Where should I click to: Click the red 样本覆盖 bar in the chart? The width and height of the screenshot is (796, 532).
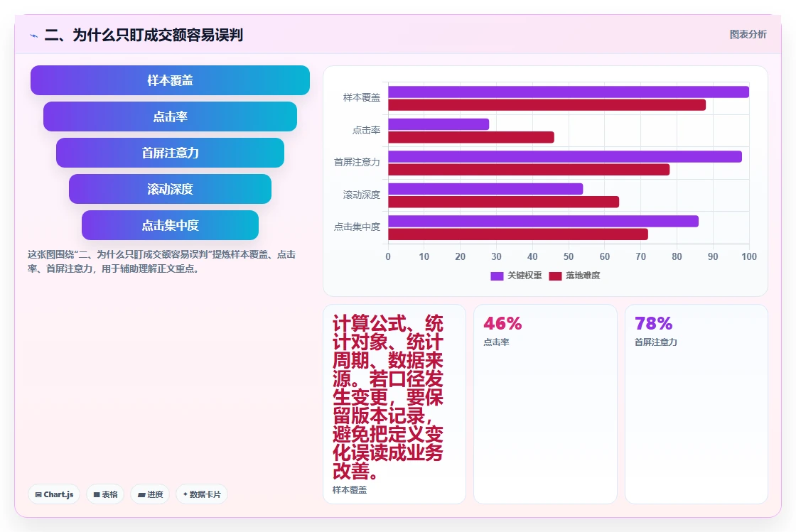coord(547,105)
